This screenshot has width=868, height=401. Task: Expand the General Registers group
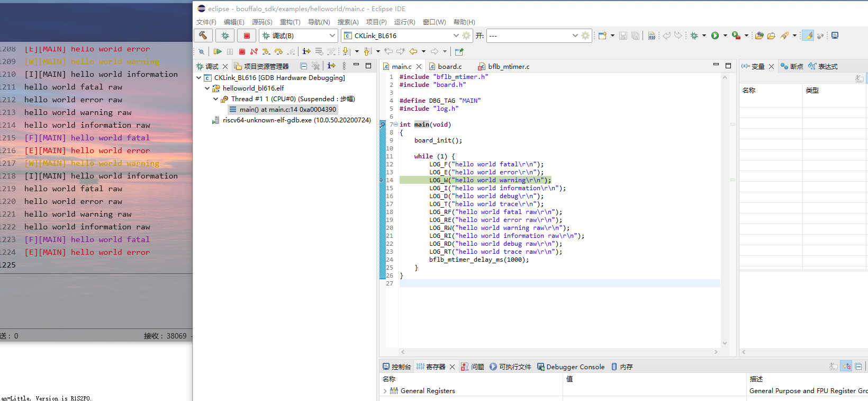385,391
